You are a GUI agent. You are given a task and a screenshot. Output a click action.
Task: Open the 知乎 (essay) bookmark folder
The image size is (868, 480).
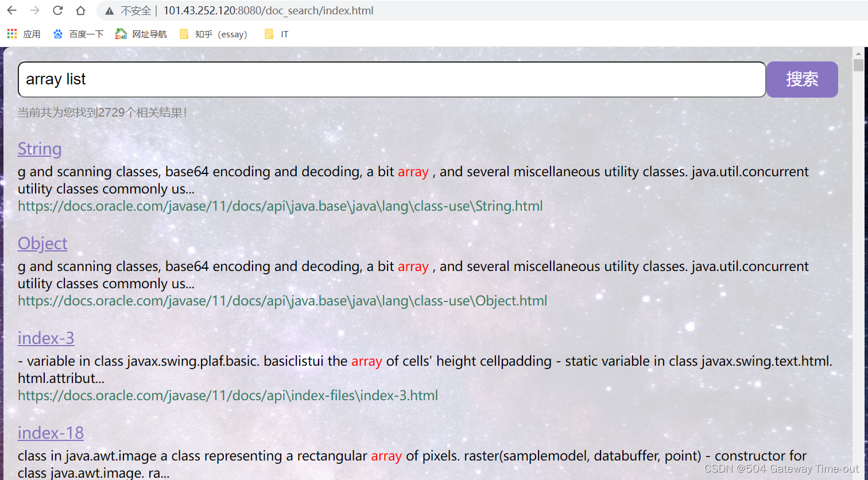pyautogui.click(x=214, y=34)
